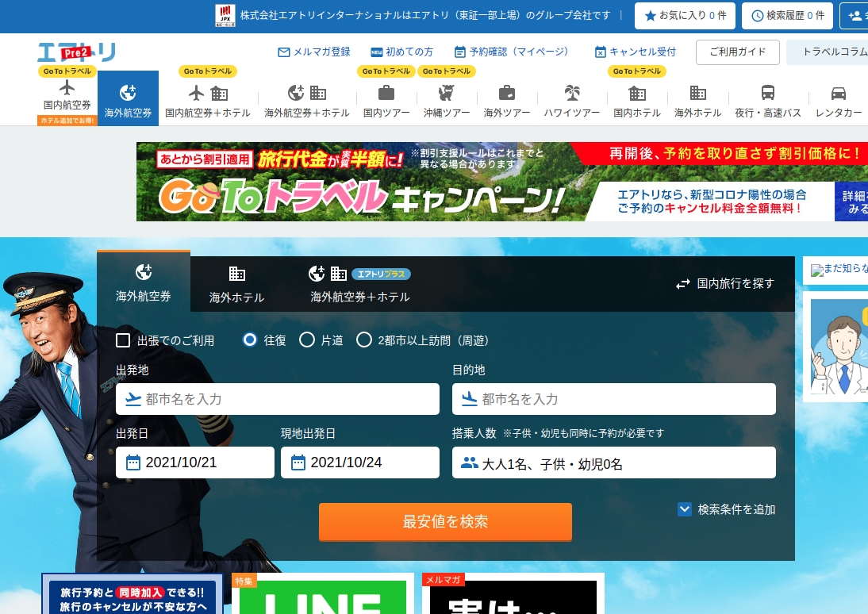This screenshot has height=614, width=868.
Task: Click the star icon in お気に入り
Action: click(651, 16)
